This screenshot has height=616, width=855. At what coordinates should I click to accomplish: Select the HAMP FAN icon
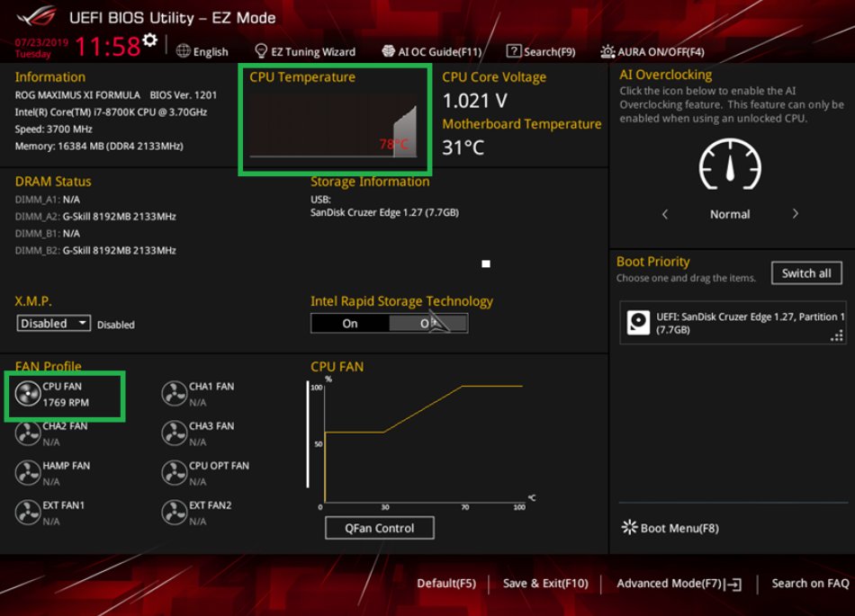point(28,473)
